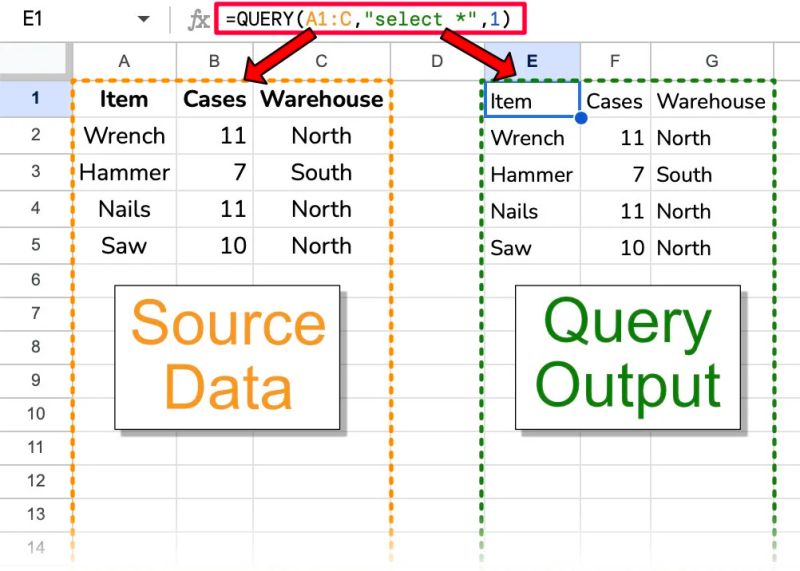Click the fx function icon
This screenshot has height=571, width=800.
click(198, 20)
